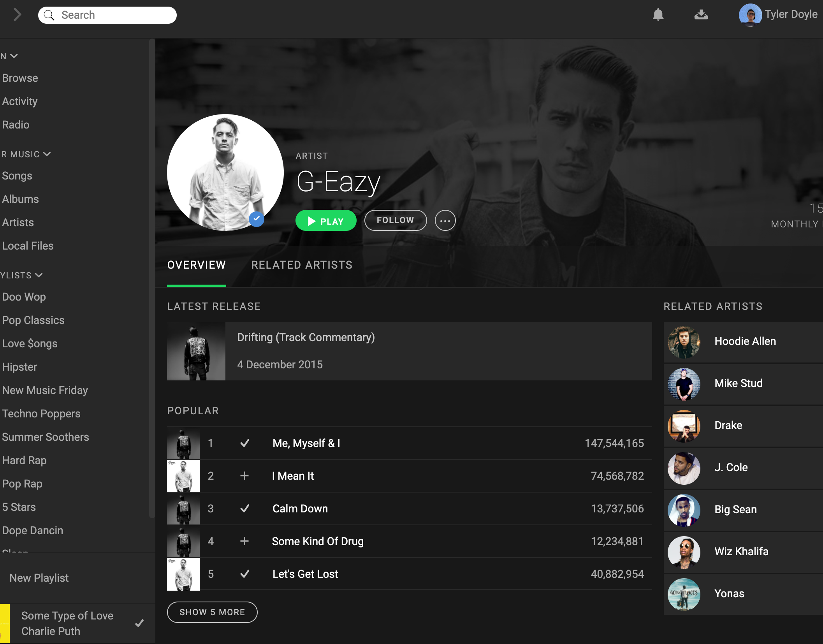Open the Summer Soothers playlist

46,437
